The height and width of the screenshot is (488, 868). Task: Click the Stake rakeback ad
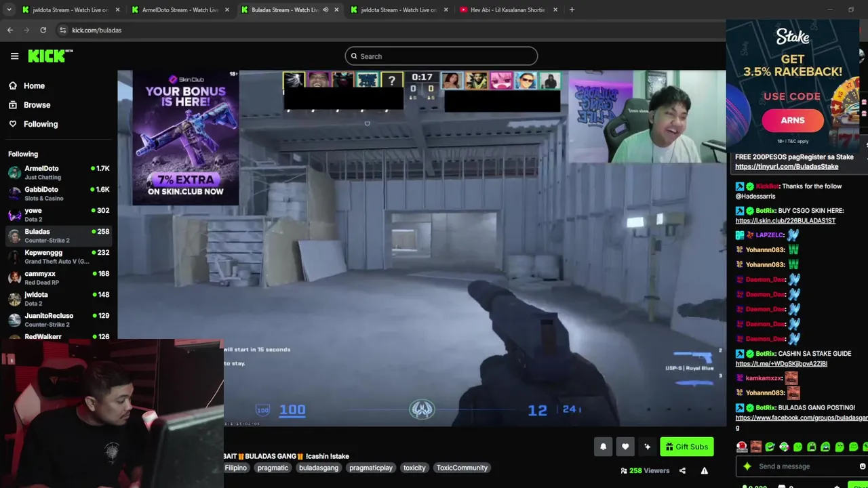[792, 85]
